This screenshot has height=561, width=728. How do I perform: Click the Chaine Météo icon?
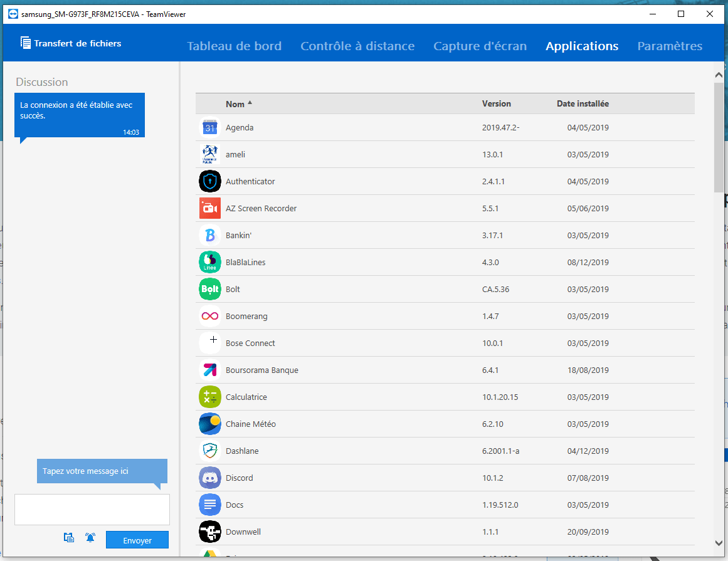[x=210, y=424]
